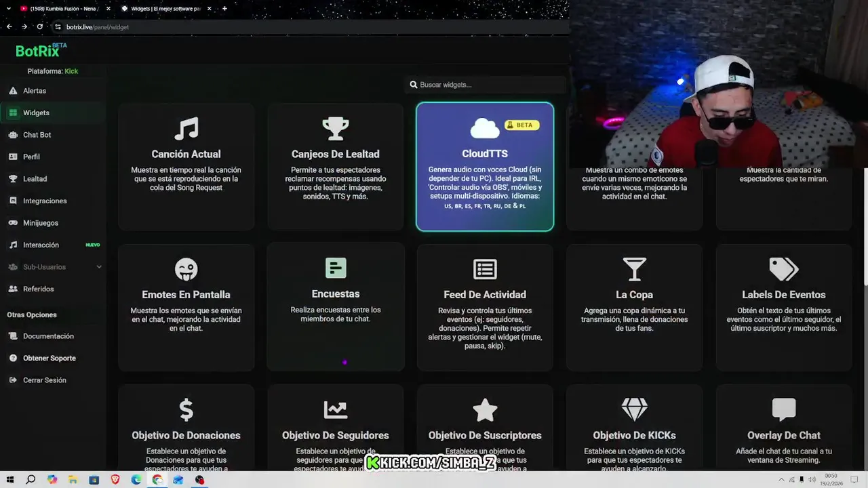The height and width of the screenshot is (488, 868).
Task: Click the Otras Opciones section heading
Action: (32, 314)
